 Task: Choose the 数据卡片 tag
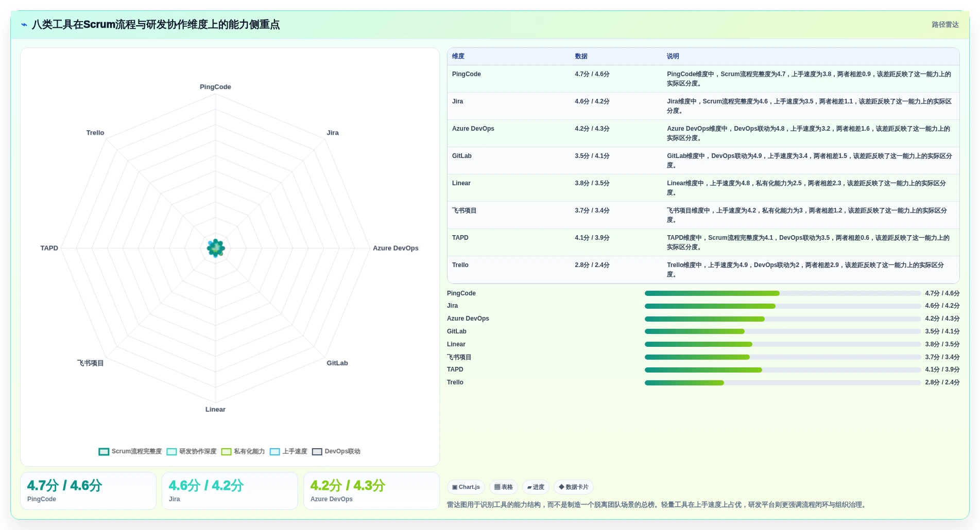point(574,487)
